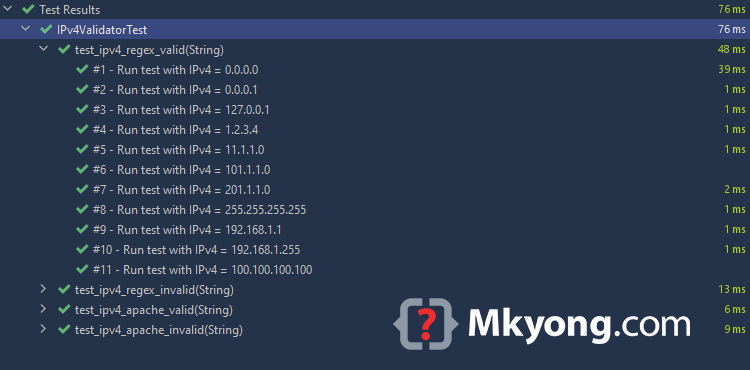Viewport: 750px width, 370px height.
Task: Click the 48 ms duration of test_ipv4_regex_valid
Action: pyautogui.click(x=731, y=49)
